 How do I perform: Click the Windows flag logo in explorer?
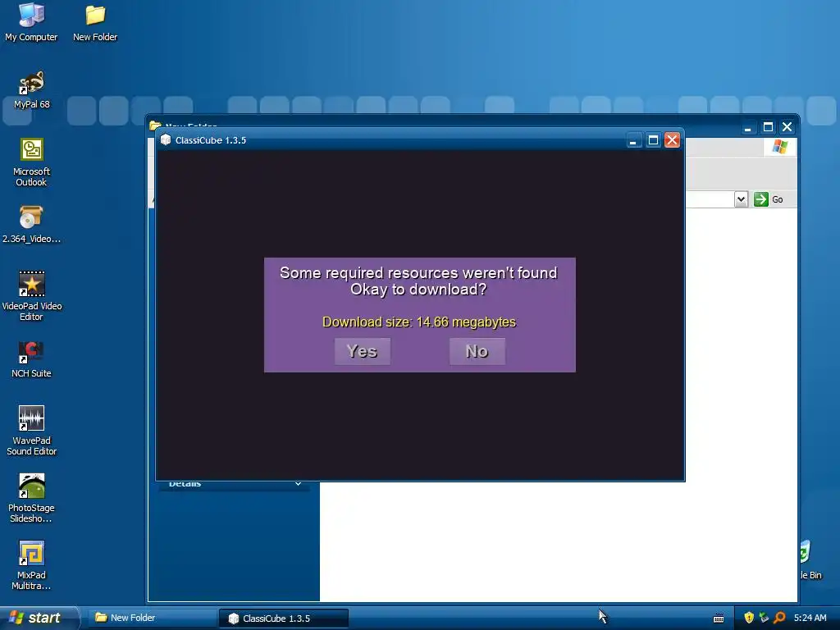(x=780, y=147)
